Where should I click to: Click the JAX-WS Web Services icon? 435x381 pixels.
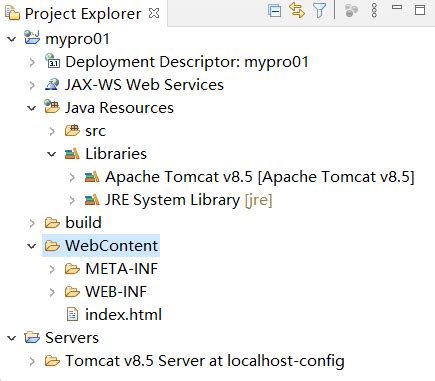pyautogui.click(x=52, y=84)
